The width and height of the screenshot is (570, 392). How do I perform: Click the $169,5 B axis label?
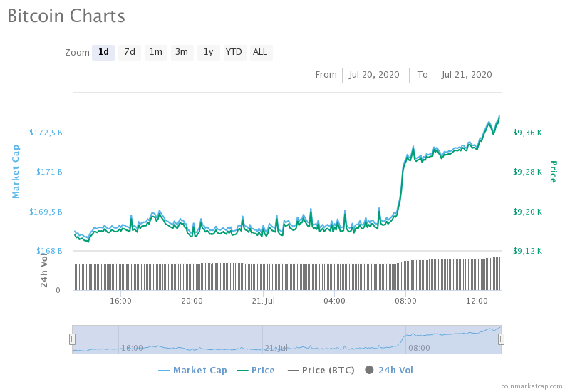click(x=46, y=212)
